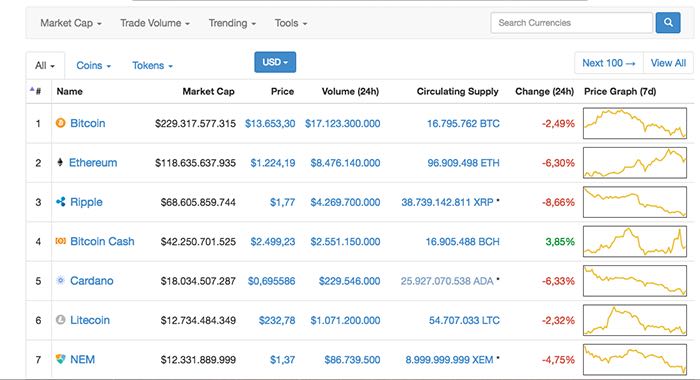Screen dimensions: 700x380
Task: Click the View All button
Action: click(668, 63)
